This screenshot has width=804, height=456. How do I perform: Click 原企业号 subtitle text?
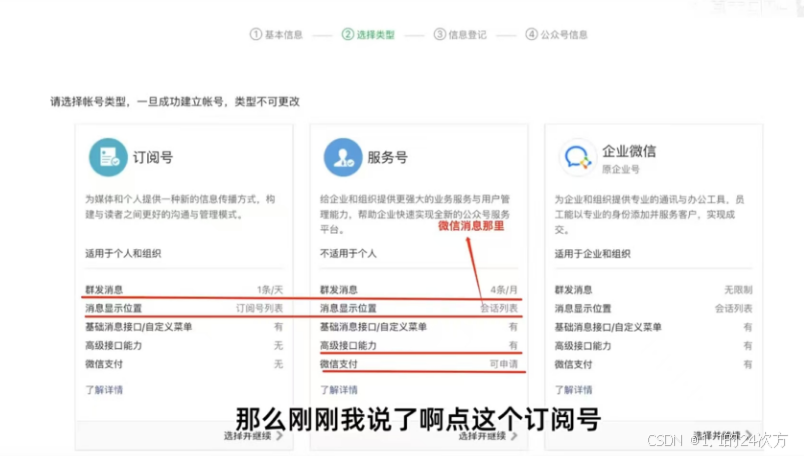(621, 169)
